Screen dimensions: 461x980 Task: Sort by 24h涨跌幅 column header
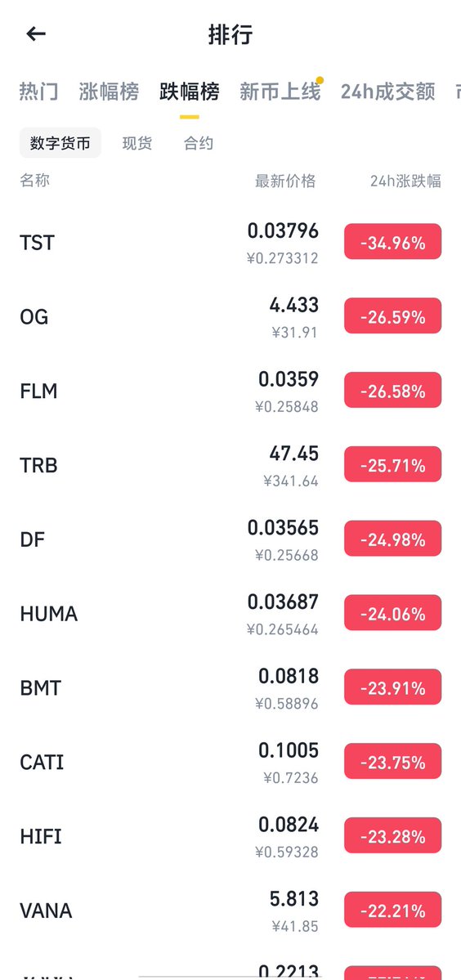click(405, 181)
